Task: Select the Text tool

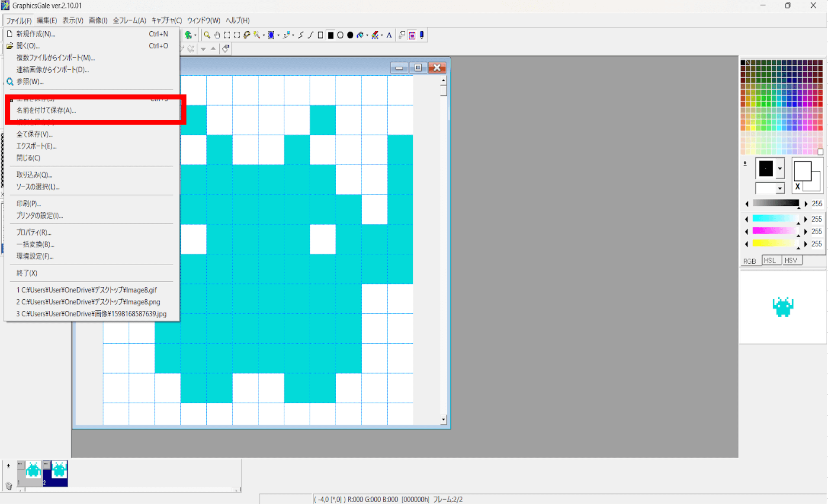Action: coord(389,35)
